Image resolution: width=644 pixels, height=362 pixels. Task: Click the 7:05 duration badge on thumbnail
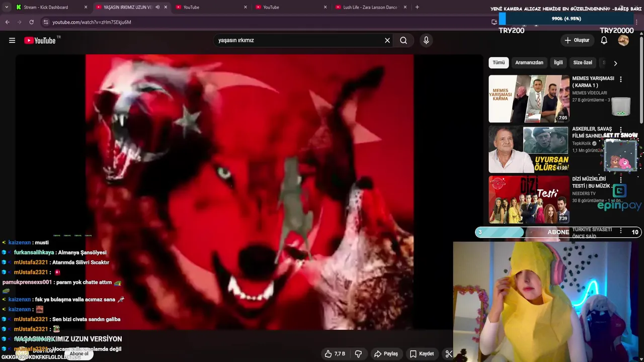562,118
